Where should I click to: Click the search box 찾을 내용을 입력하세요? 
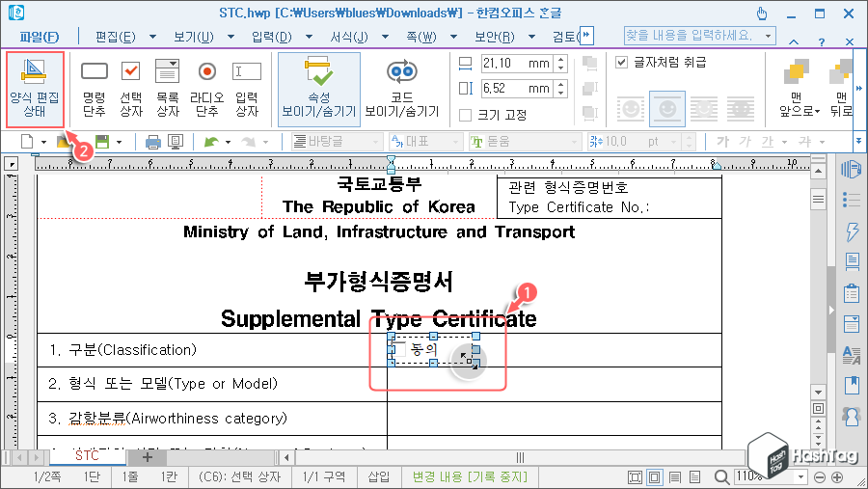693,36
